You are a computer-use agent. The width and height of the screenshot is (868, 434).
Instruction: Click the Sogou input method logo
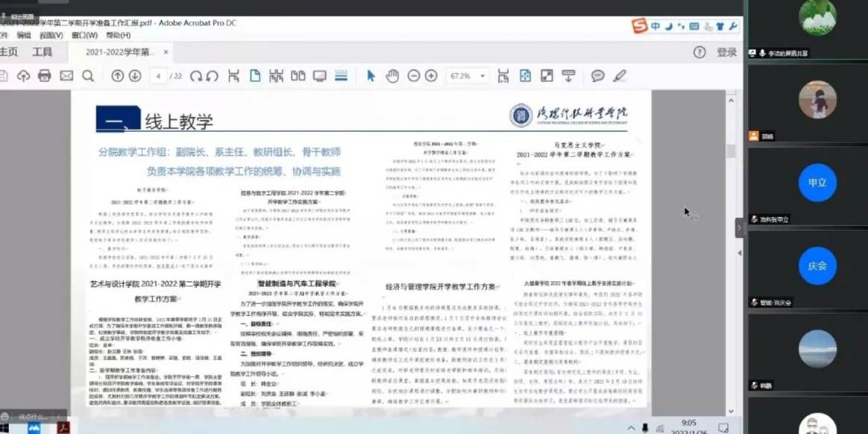pos(639,25)
